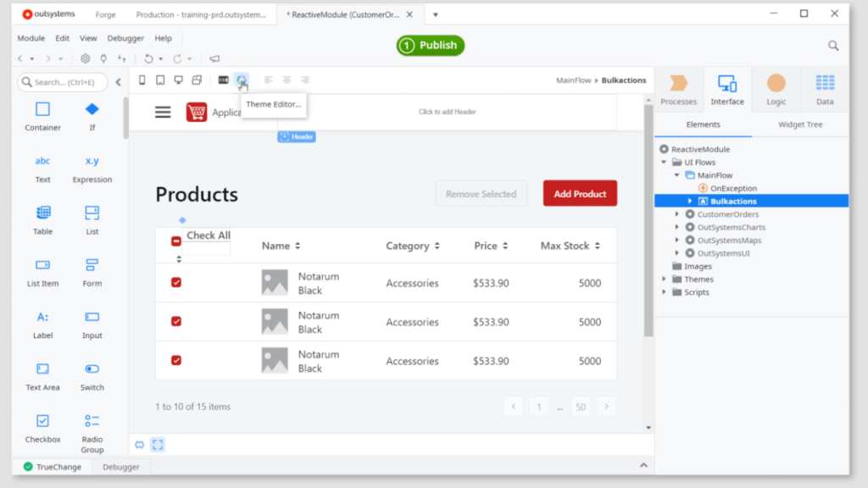
Task: Select the Container widget
Action: click(42, 117)
